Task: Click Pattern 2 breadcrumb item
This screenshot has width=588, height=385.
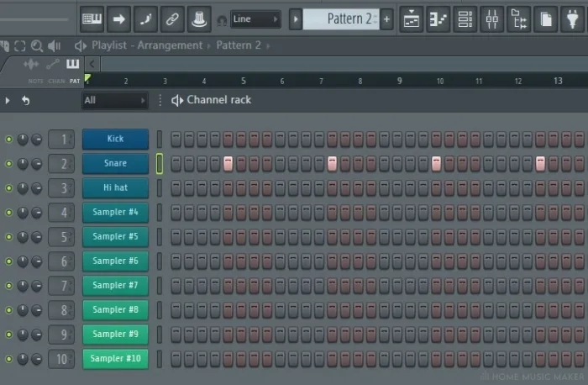Action: 239,45
